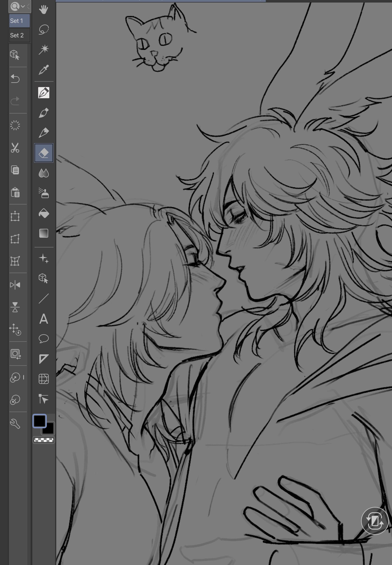Toggle flip horizontal view
Image resolution: width=392 pixels, height=565 pixels.
point(15,285)
